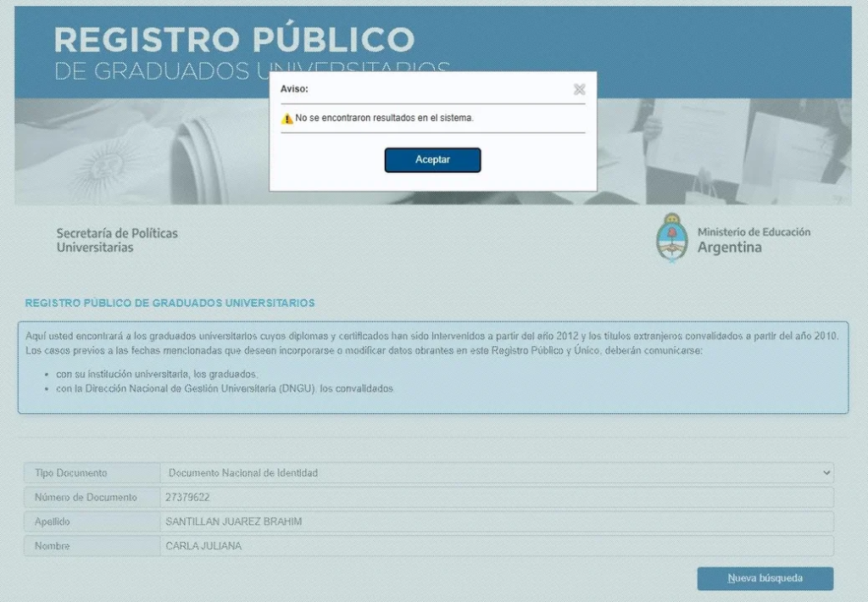This screenshot has height=602, width=868.
Task: Click the REGISTRO PÚBLICO banner title
Action: coord(234,40)
